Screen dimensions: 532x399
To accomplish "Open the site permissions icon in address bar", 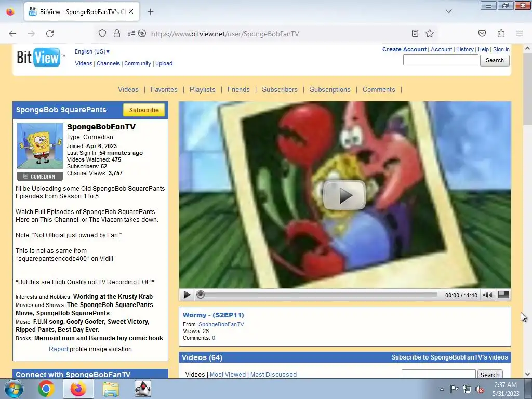I will pyautogui.click(x=131, y=33).
